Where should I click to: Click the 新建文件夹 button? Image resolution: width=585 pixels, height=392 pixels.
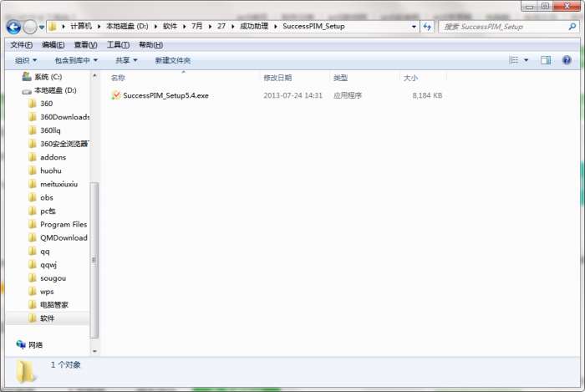pos(173,60)
